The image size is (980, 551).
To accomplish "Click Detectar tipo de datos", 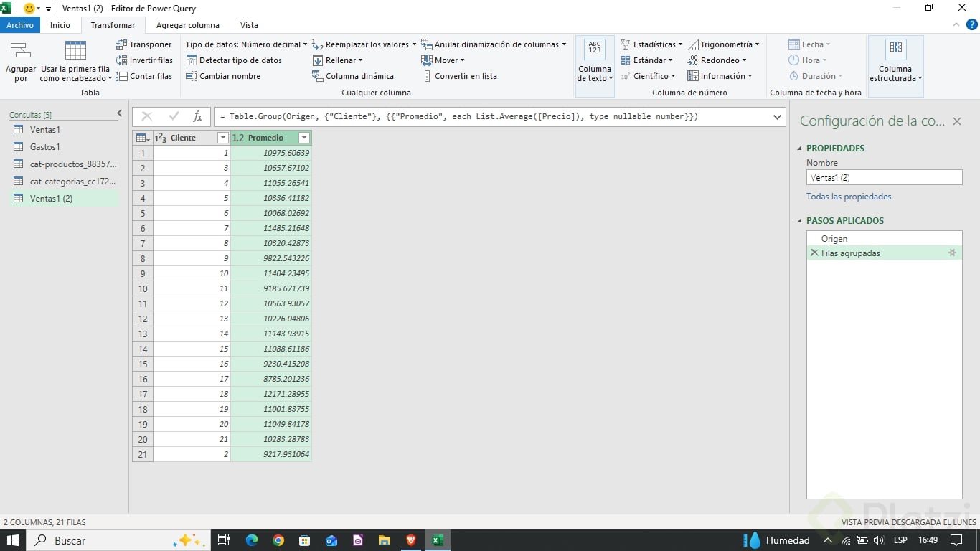I will [x=234, y=60].
